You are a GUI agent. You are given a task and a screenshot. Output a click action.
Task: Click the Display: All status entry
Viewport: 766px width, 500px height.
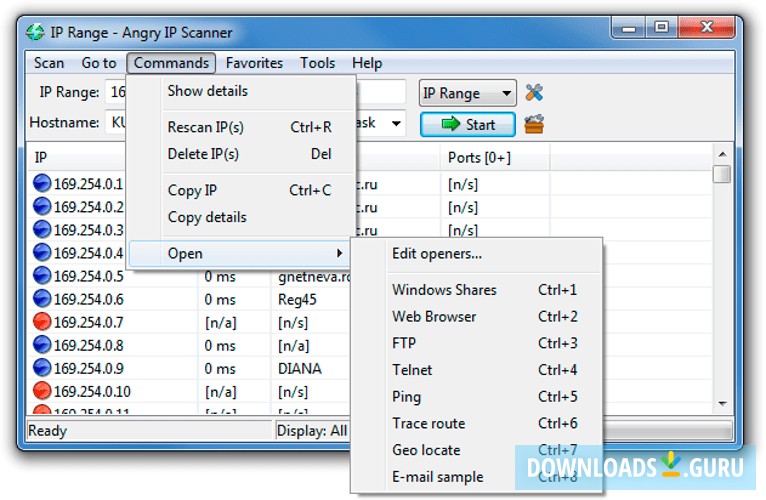click(x=312, y=431)
